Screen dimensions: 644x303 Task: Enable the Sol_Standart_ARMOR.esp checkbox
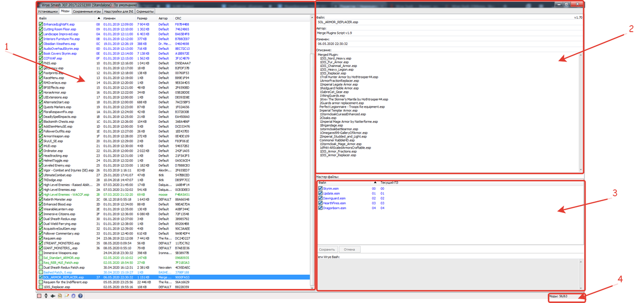[41, 258]
